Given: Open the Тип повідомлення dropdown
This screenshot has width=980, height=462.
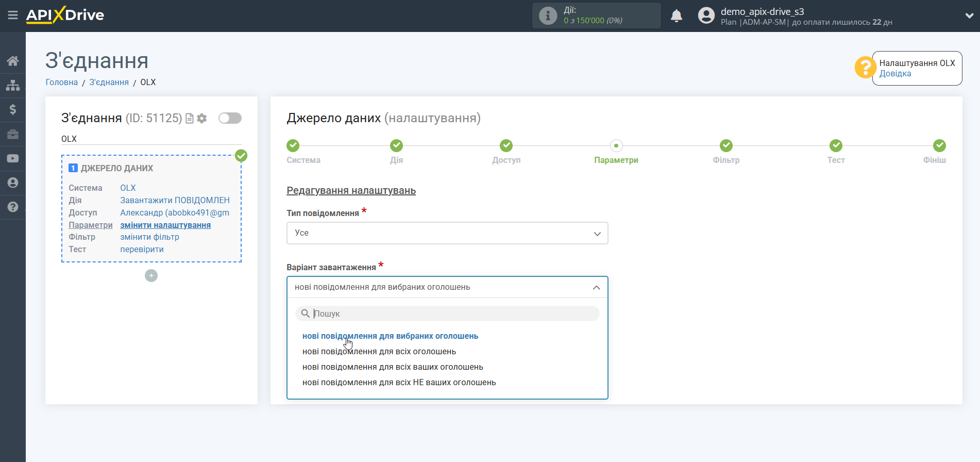Looking at the screenshot, I should tap(447, 233).
